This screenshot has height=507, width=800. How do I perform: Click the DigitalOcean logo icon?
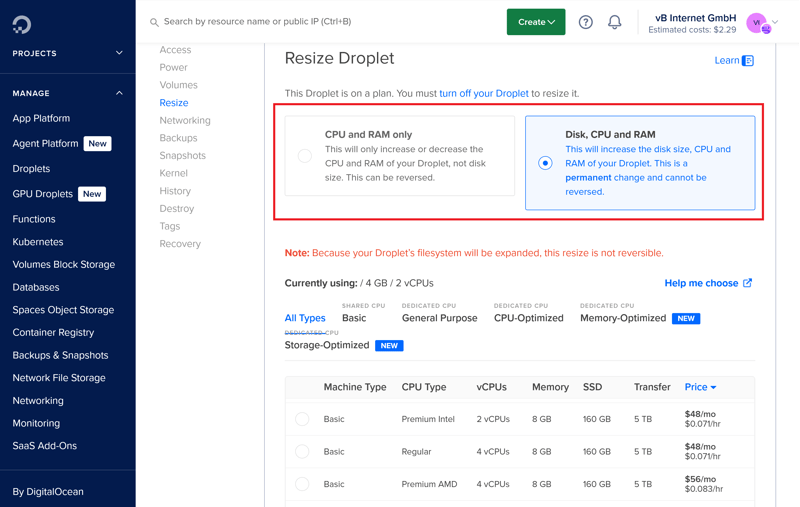coord(22,23)
